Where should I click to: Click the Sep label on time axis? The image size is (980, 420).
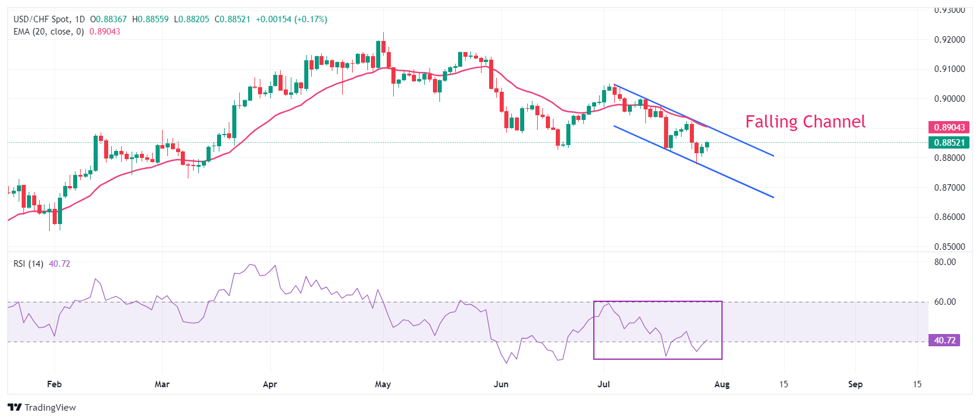pos(855,384)
